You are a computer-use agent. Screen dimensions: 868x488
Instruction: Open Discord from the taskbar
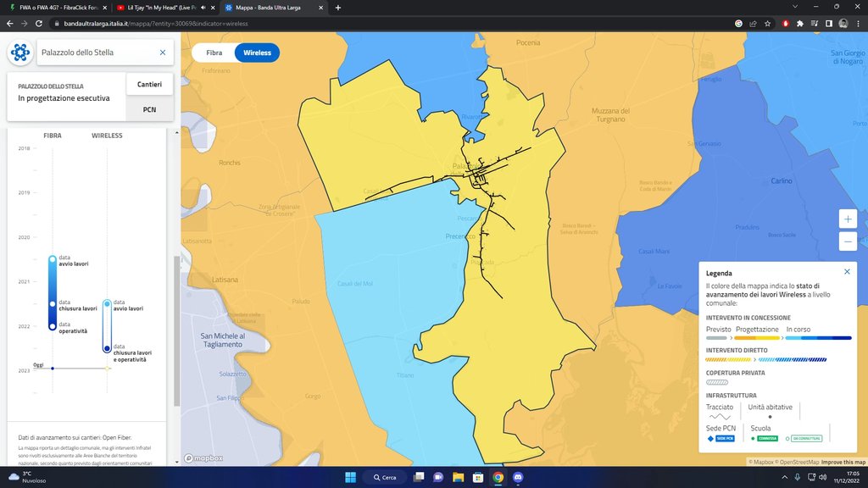[x=518, y=477]
